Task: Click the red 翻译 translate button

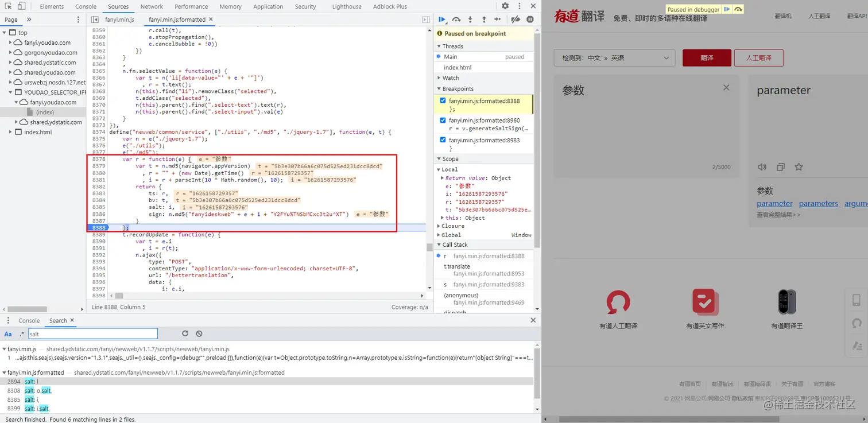Action: tap(707, 58)
